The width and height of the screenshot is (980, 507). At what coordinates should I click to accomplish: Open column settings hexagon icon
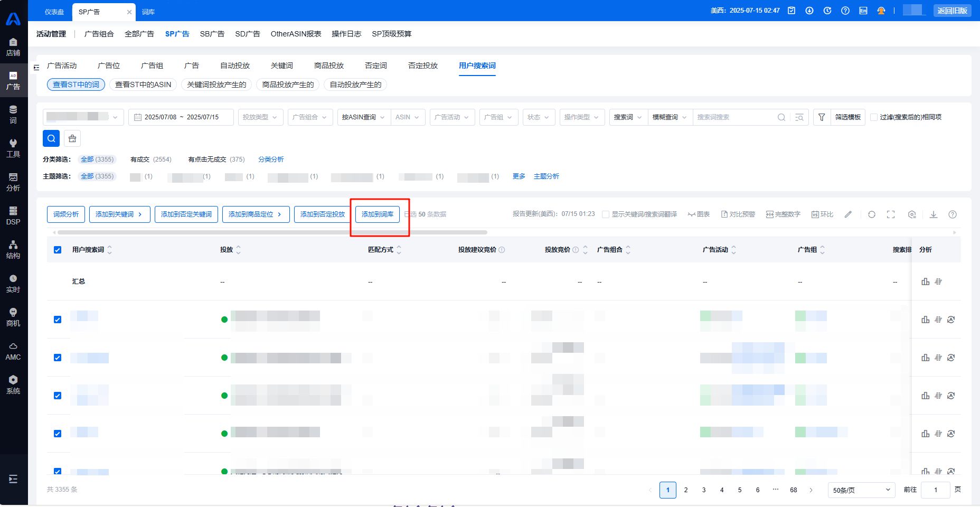click(x=912, y=214)
